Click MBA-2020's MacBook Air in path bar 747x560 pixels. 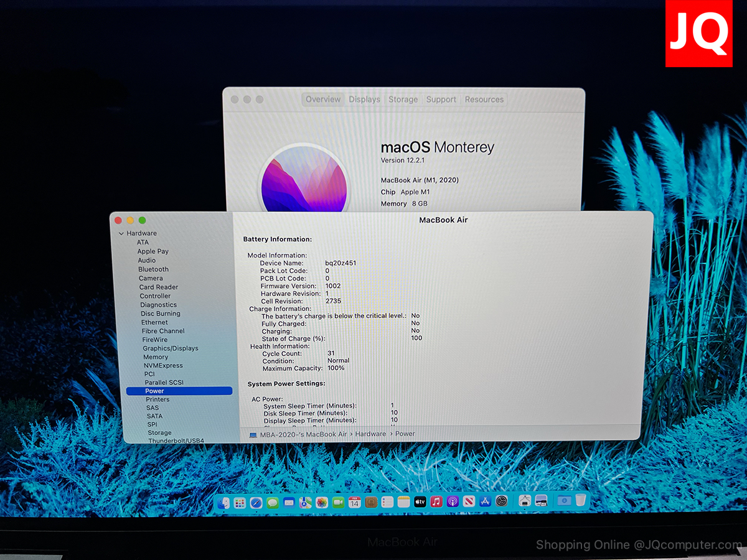[303, 434]
